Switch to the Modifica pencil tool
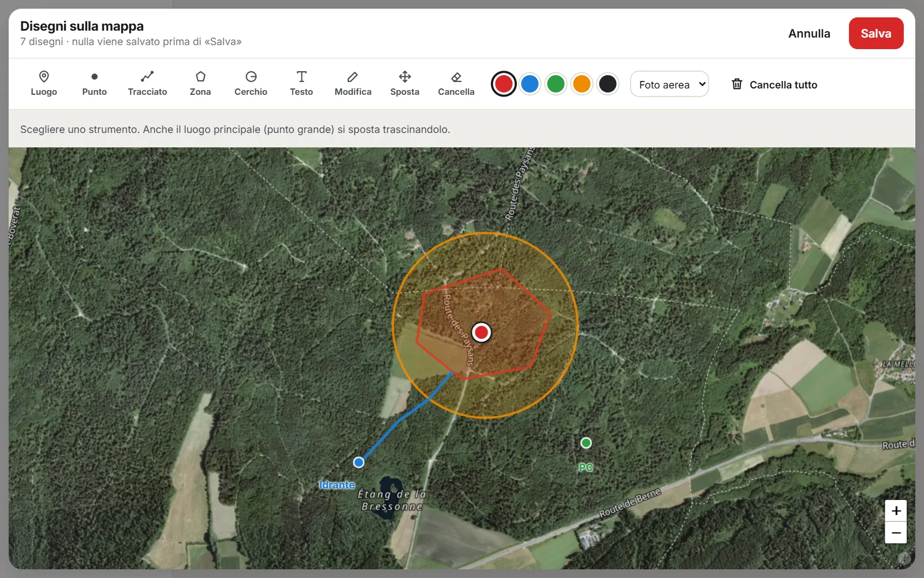The height and width of the screenshot is (578, 924). click(353, 84)
